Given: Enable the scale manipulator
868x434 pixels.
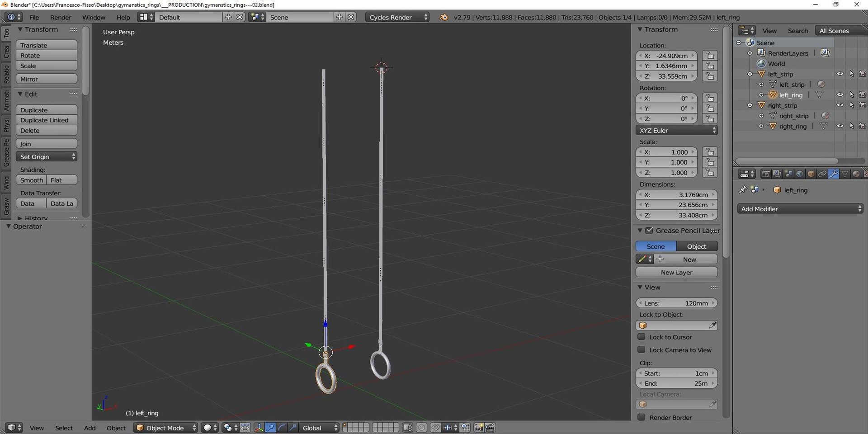Looking at the screenshot, I should [293, 428].
